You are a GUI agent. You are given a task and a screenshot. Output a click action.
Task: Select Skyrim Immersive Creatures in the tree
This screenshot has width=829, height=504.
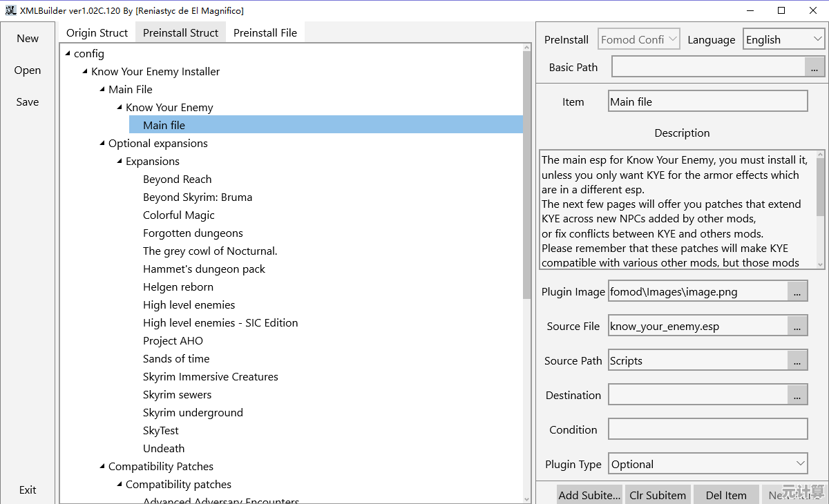(210, 377)
